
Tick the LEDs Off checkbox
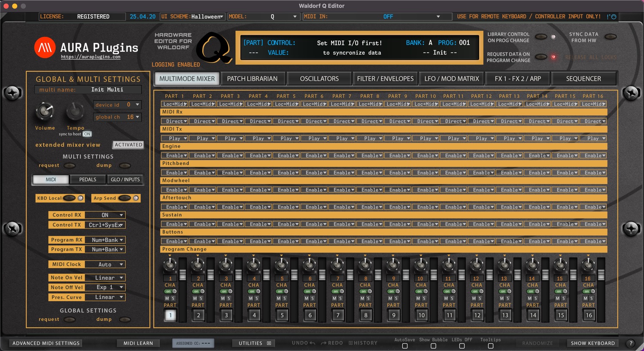pos(462,346)
